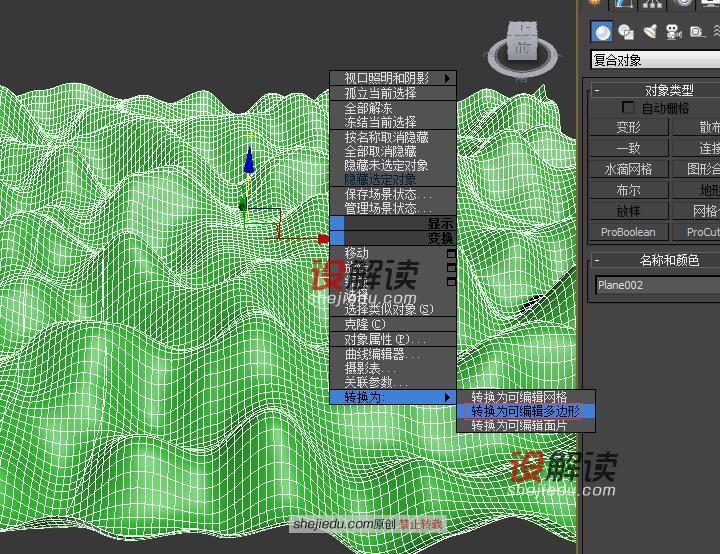Image resolution: width=720 pixels, height=554 pixels.
Task: Click the 变形 compound object button
Action: (628, 127)
